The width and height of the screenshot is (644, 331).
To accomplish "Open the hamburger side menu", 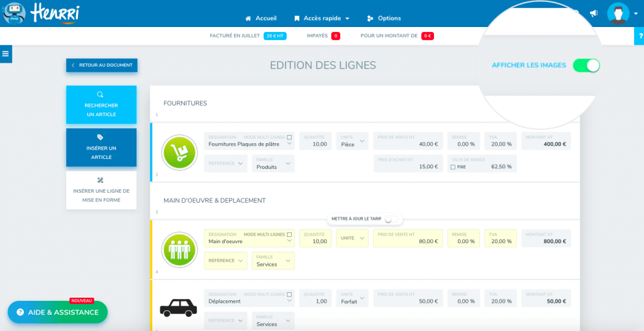I will click(6, 54).
